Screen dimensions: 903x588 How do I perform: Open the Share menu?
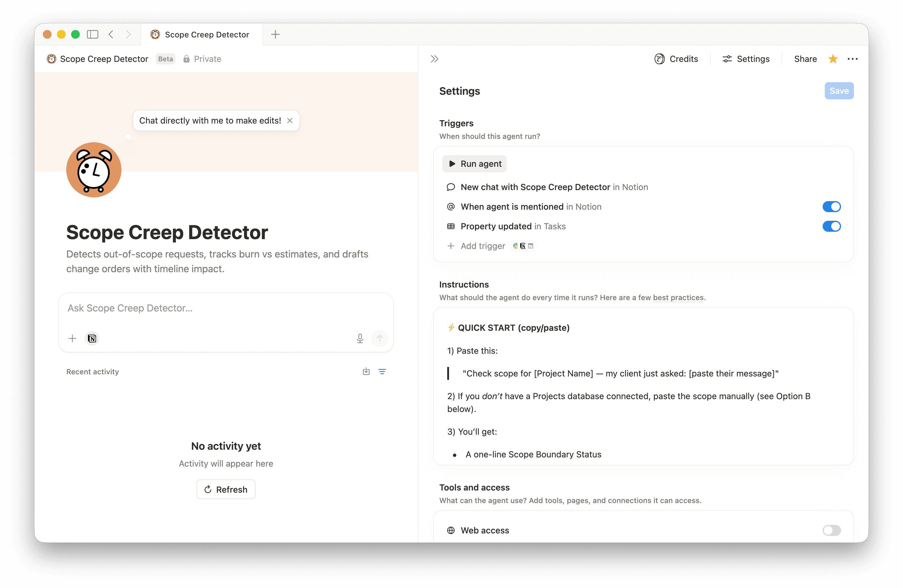click(x=805, y=59)
